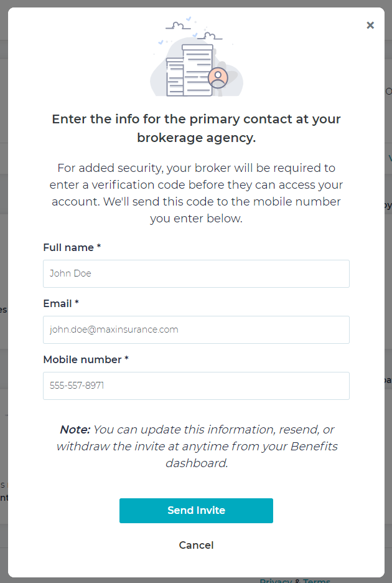Focus the Full name input field
Screen dimensions: 392x583
point(196,273)
